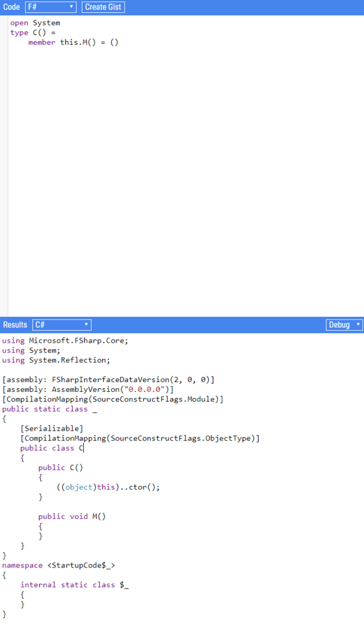The image size is (364, 631).
Task: Click the 'using System;' results line
Action: coord(31,350)
